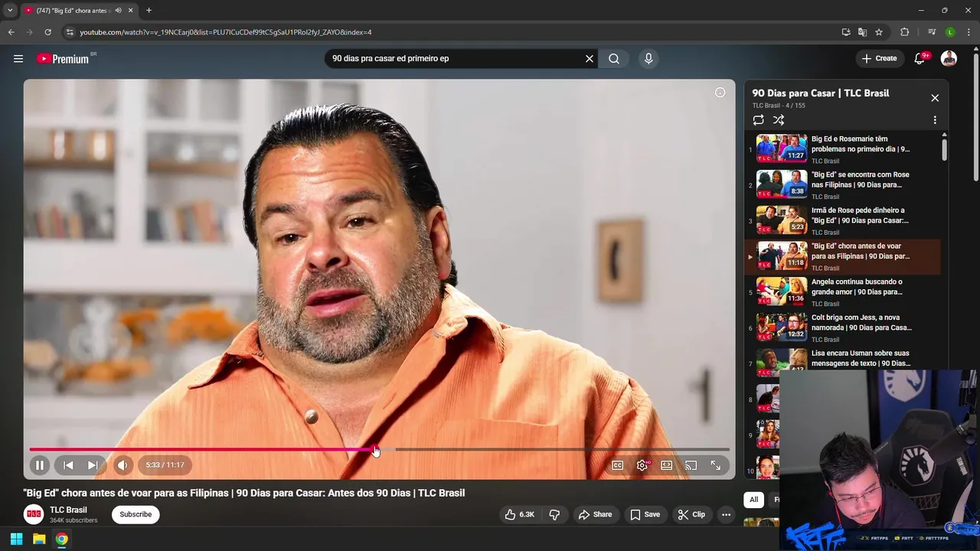Play Angela continua buscando video
This screenshot has width=980, height=551.
(842, 292)
